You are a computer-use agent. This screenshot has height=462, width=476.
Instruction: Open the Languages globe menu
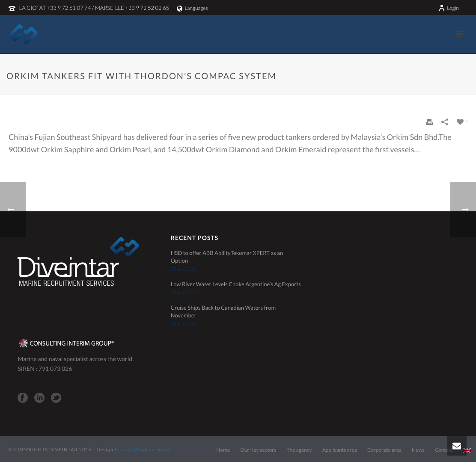[x=192, y=8]
